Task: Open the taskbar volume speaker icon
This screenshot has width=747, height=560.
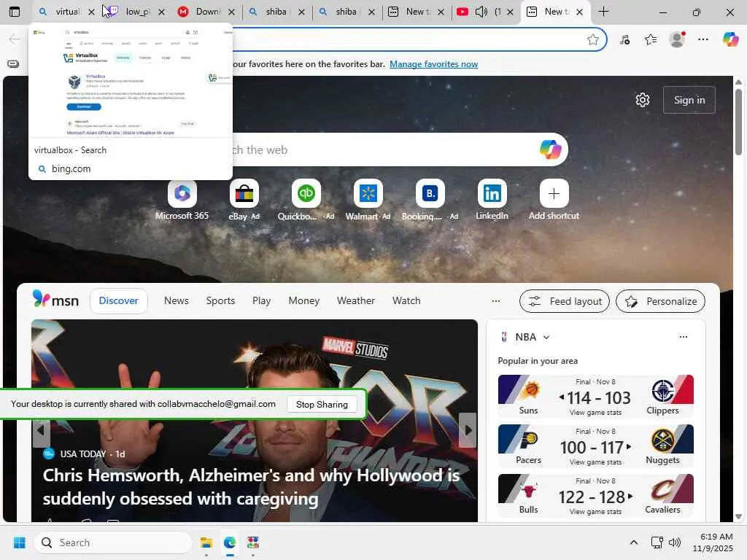Action: 675,542
